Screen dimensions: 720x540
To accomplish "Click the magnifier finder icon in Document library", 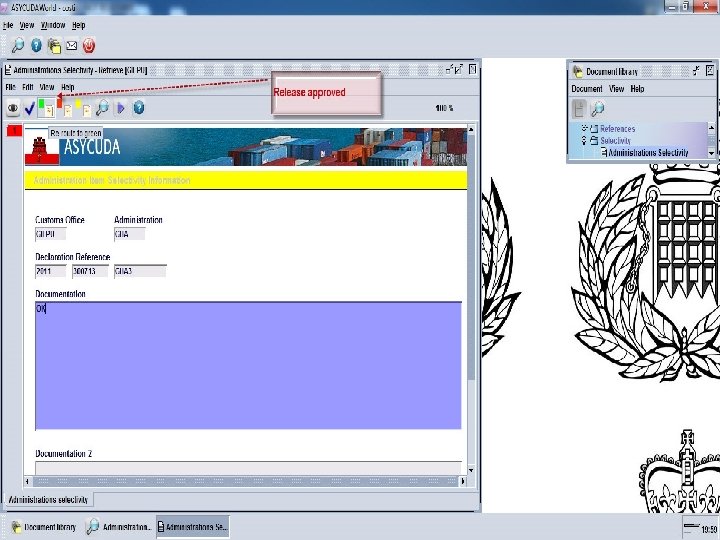I will click(x=597, y=109).
